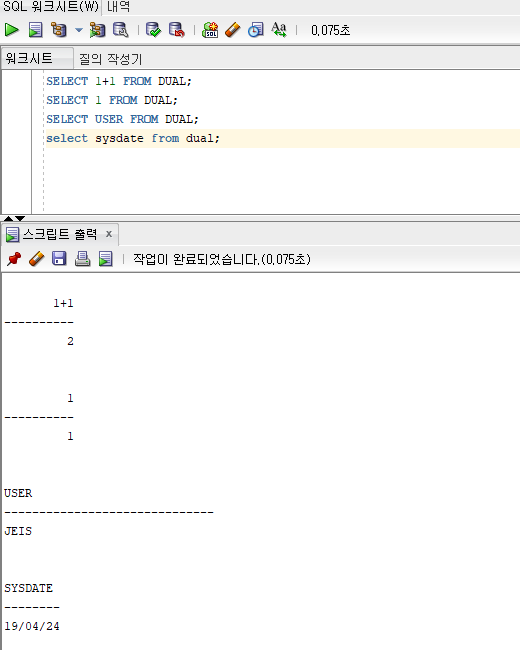Open the Explain Plan dropdown arrow

coord(79,30)
